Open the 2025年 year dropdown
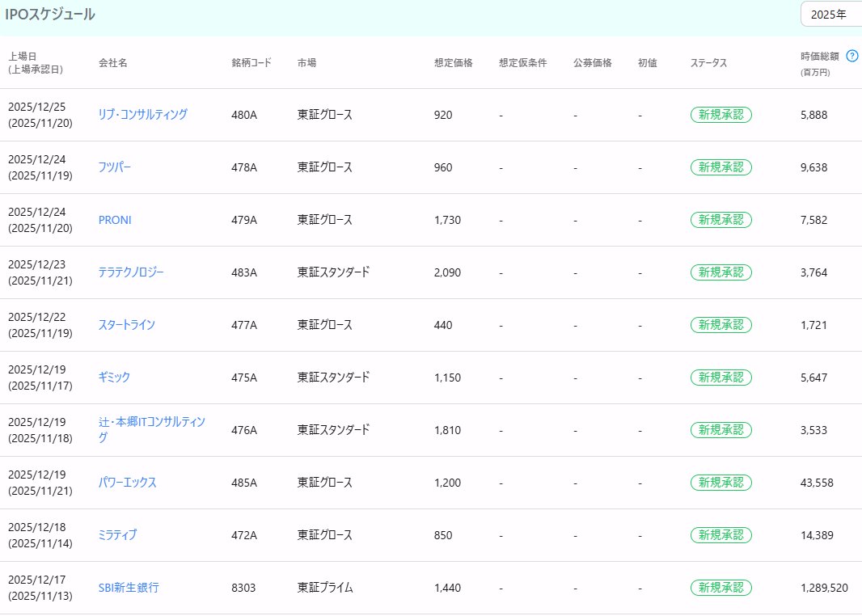862x616 pixels. point(831,15)
